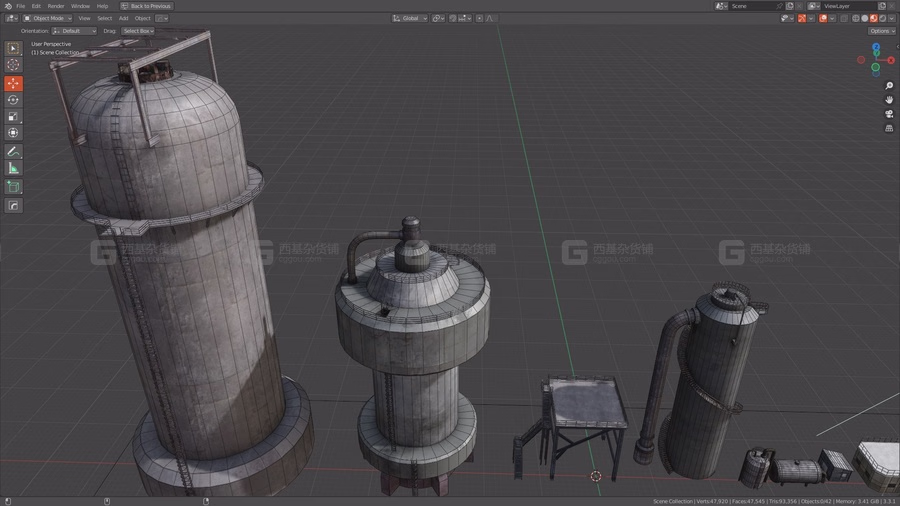Screen dimensions: 900x506
Task: Click the negative Y green gizmo circle
Action: coord(876,68)
